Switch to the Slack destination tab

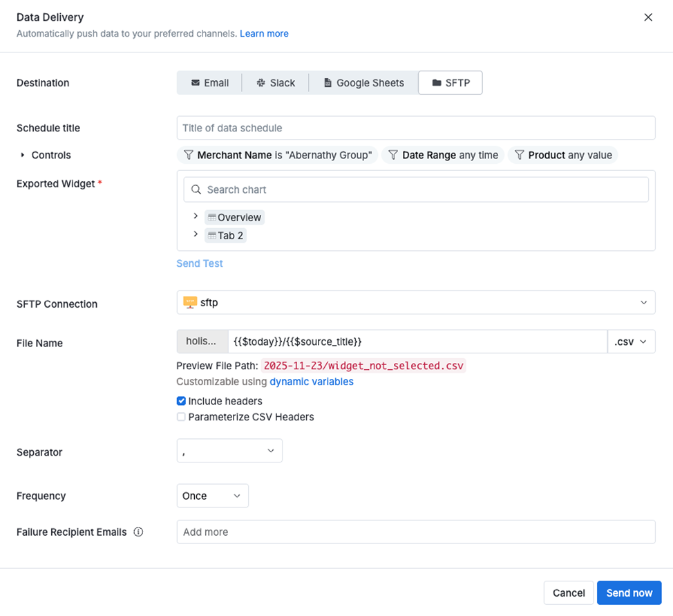(x=275, y=82)
